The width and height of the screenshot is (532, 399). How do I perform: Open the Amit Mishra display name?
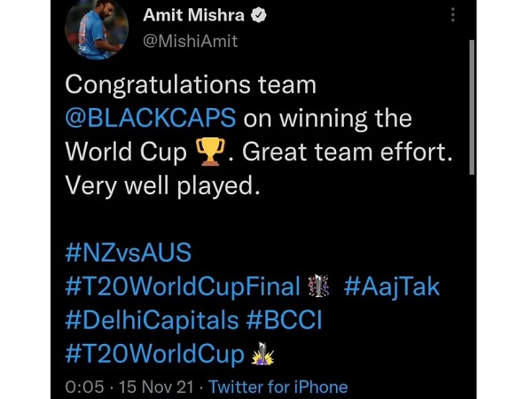193,15
